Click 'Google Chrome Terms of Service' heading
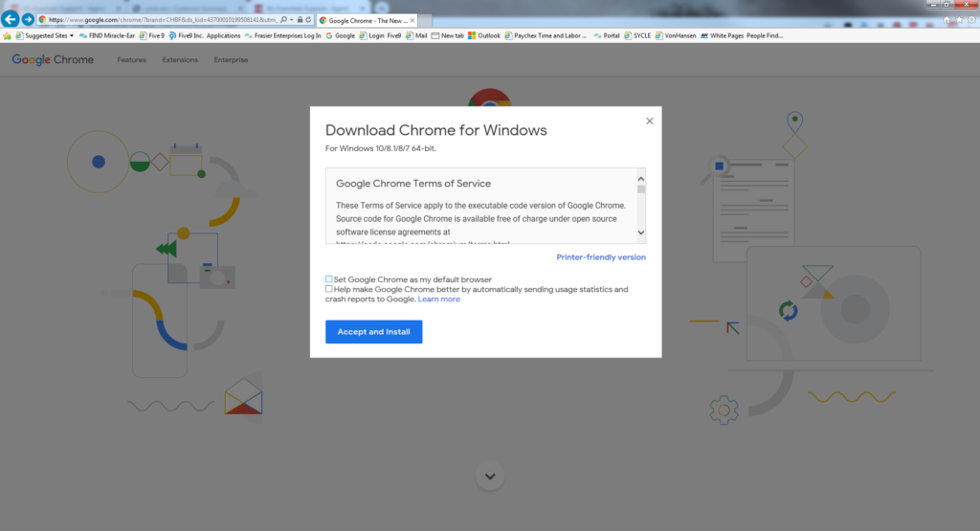 (x=413, y=184)
